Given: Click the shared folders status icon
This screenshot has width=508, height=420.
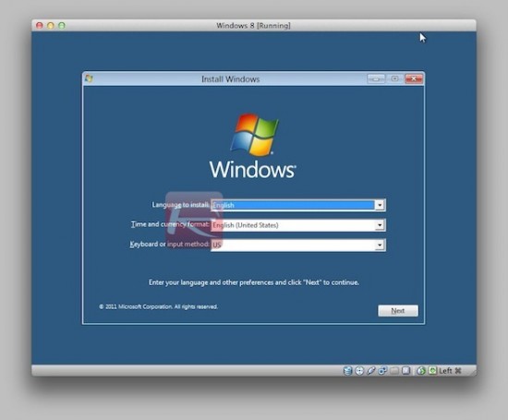Looking at the screenshot, I should pyautogui.click(x=394, y=370).
